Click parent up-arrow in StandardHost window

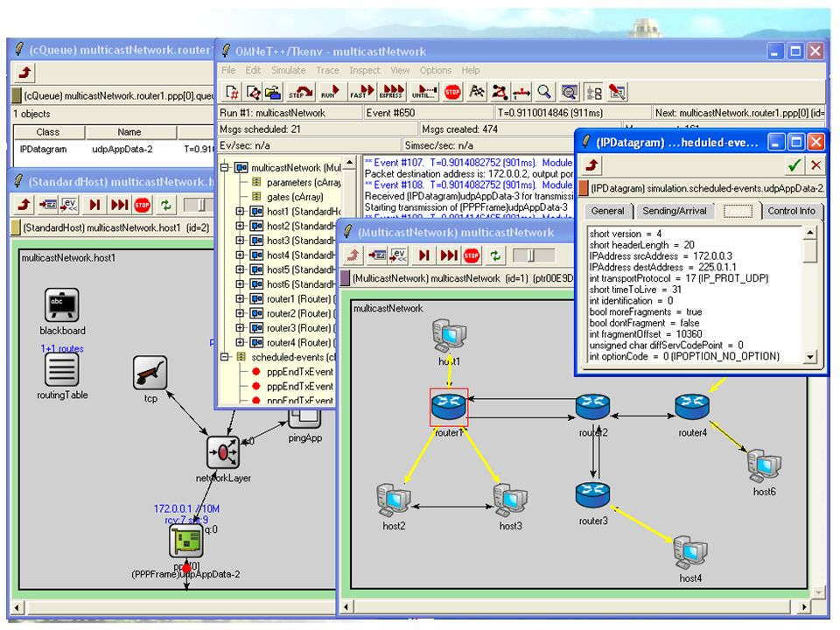[24, 205]
